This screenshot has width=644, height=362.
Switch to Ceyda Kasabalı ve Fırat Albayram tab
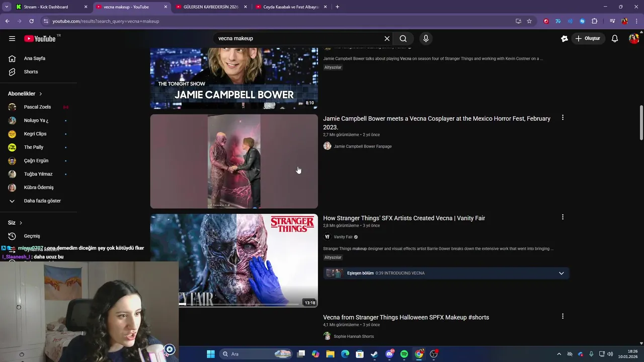[291, 7]
